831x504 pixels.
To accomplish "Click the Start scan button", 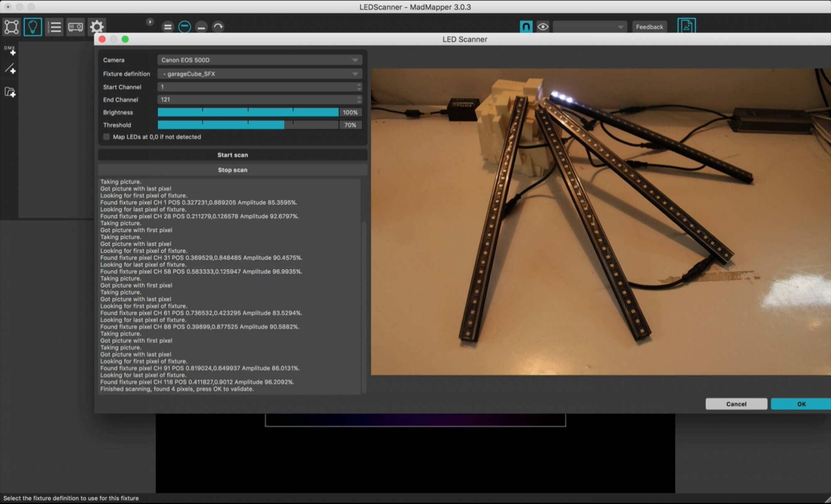I will [x=233, y=155].
